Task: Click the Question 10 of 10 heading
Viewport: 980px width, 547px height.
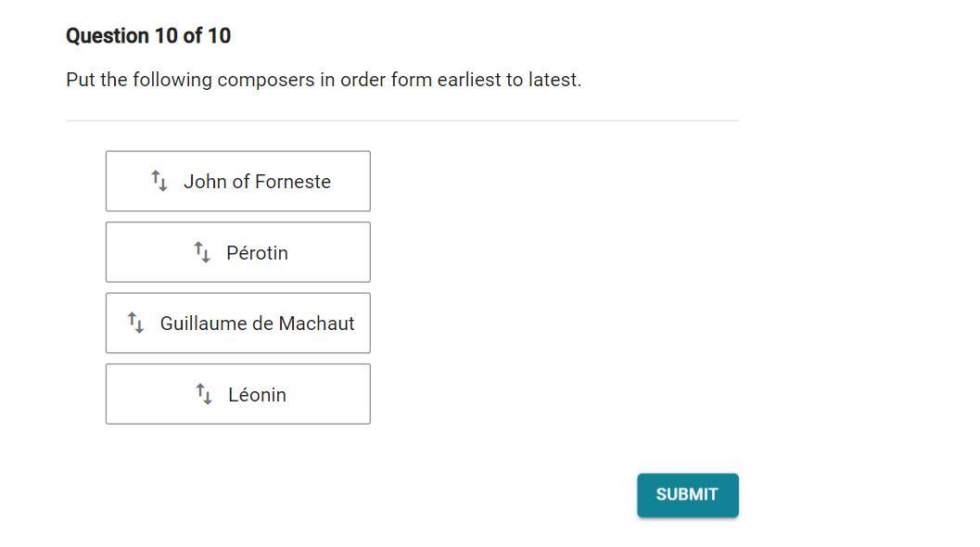Action: click(x=148, y=36)
